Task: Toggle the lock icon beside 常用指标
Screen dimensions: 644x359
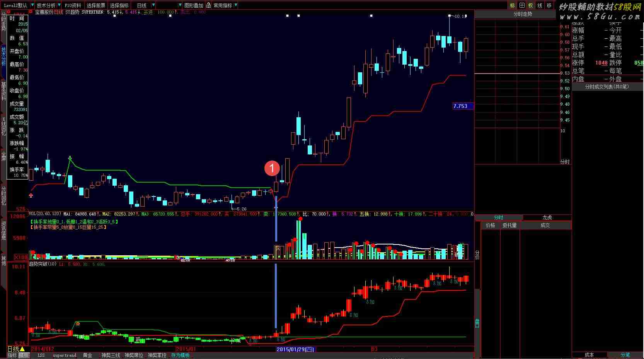Action: click(x=208, y=5)
